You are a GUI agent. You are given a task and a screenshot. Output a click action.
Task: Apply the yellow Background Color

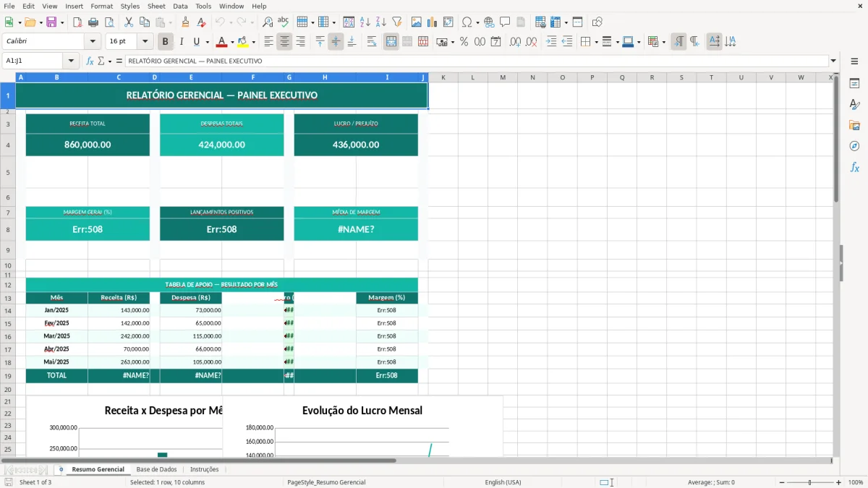coord(243,42)
